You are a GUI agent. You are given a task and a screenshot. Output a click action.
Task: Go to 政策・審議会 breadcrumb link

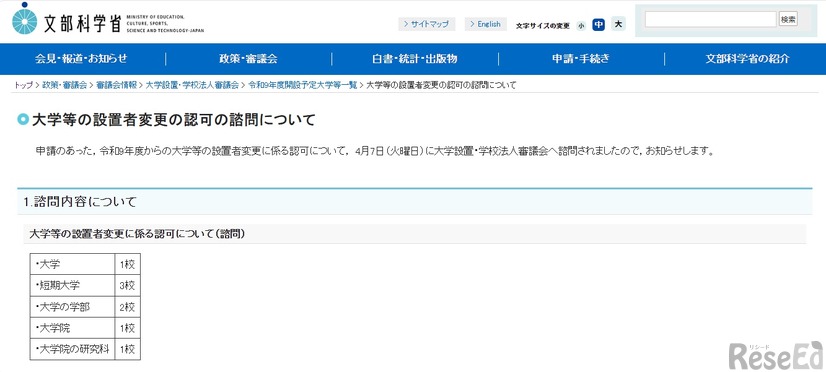tap(64, 85)
